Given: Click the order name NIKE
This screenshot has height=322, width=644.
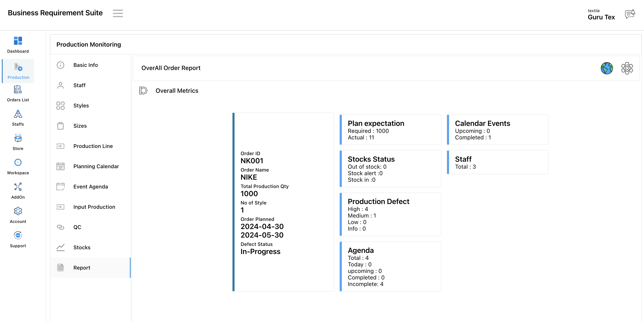Looking at the screenshot, I should (x=248, y=177).
